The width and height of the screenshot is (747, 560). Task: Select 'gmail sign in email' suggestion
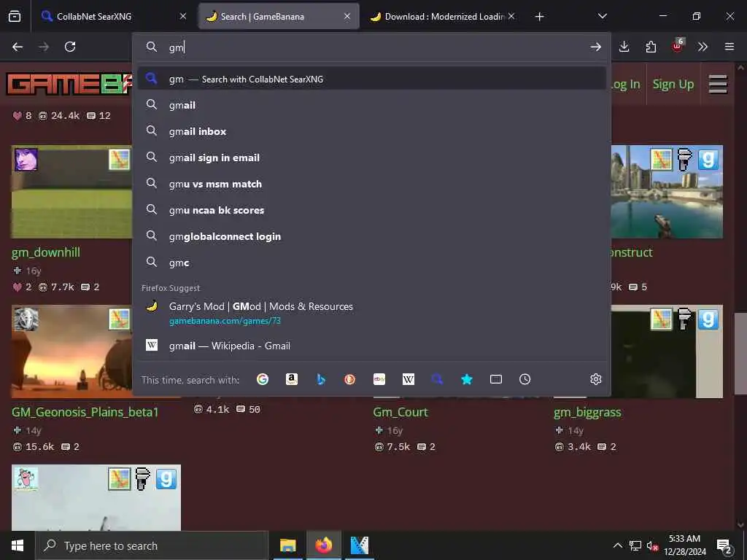(x=371, y=157)
